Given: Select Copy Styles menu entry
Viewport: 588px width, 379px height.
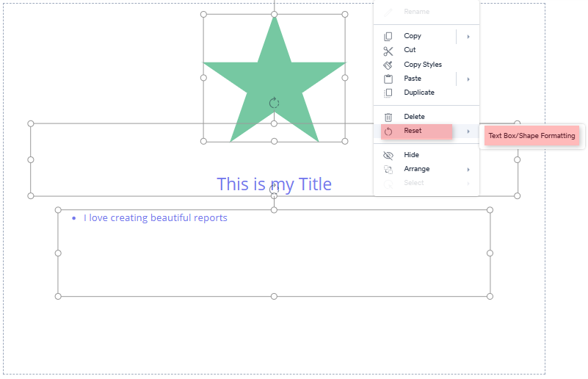Looking at the screenshot, I should 423,65.
